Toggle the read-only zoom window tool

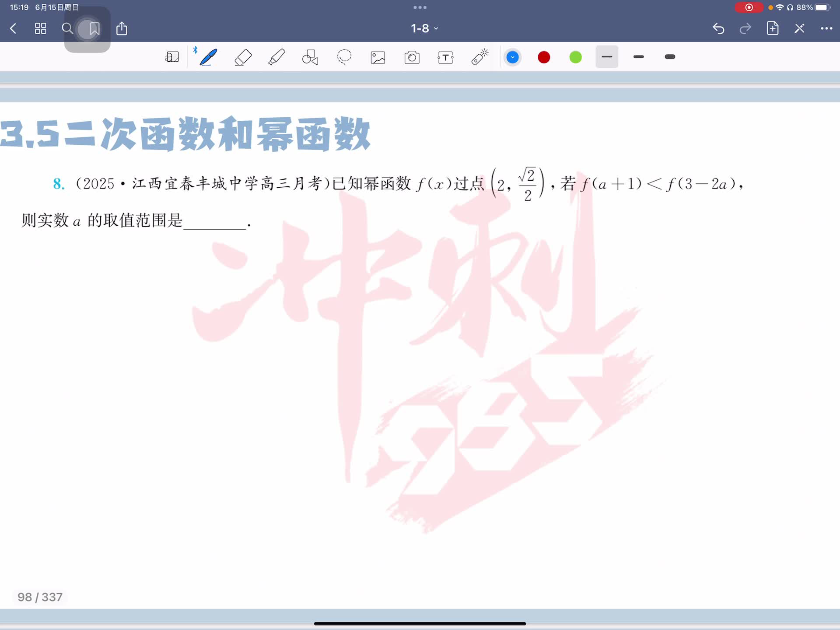point(172,57)
